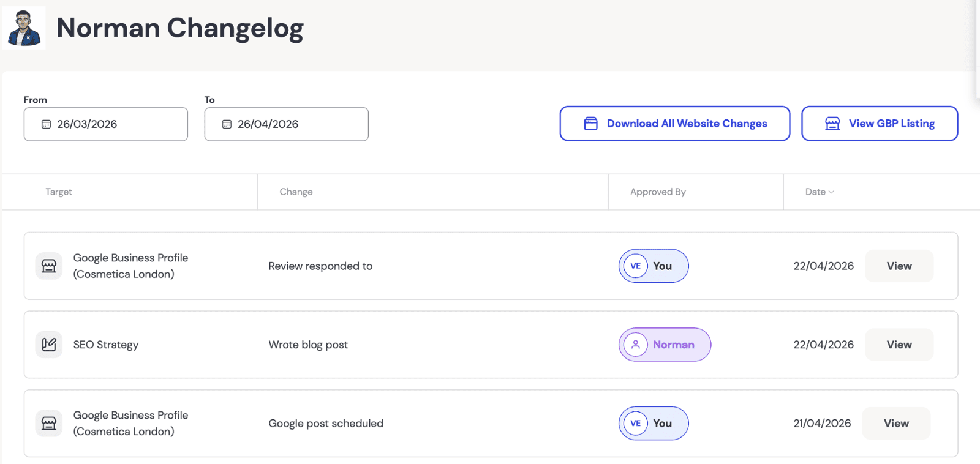Click the text Wrote blog post

pyautogui.click(x=308, y=345)
